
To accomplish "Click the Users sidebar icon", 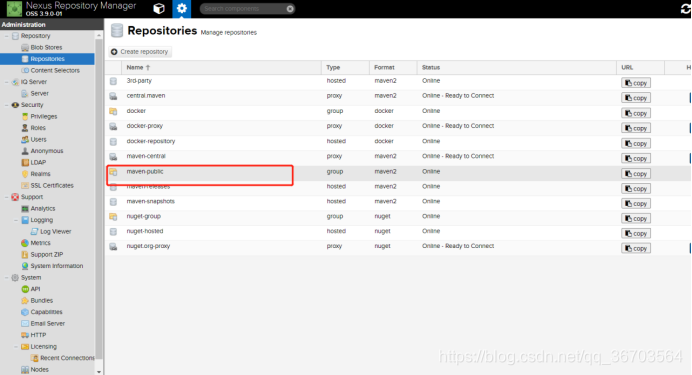I will click(25, 139).
